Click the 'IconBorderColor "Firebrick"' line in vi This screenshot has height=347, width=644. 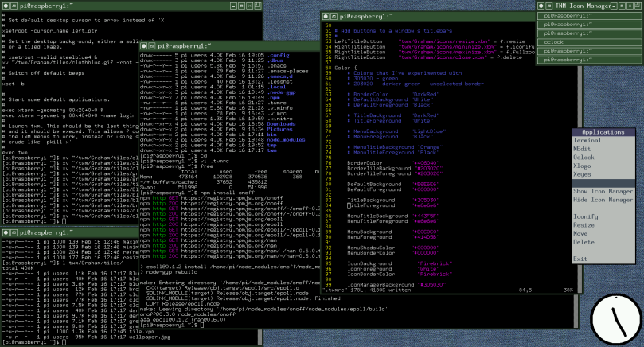[400, 275]
